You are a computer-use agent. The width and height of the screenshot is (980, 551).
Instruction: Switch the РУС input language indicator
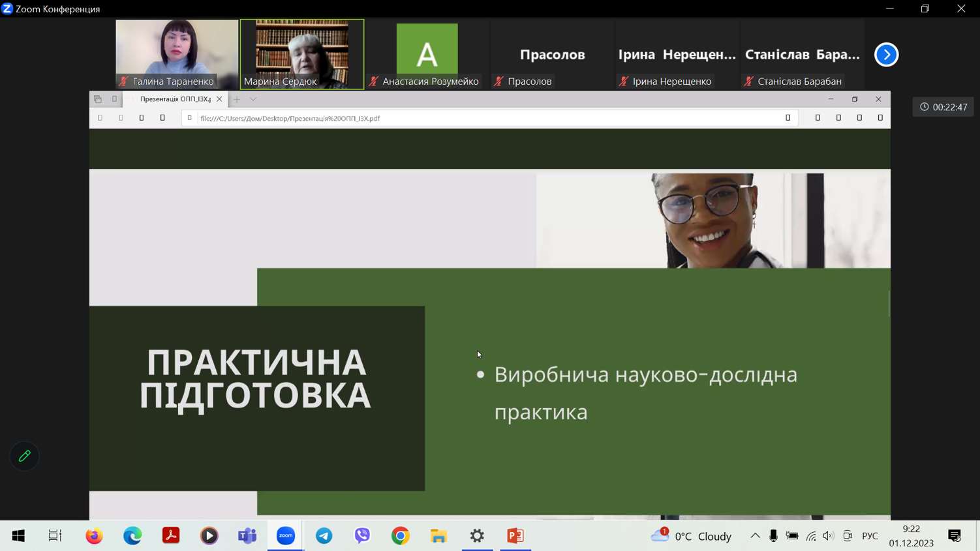click(870, 536)
